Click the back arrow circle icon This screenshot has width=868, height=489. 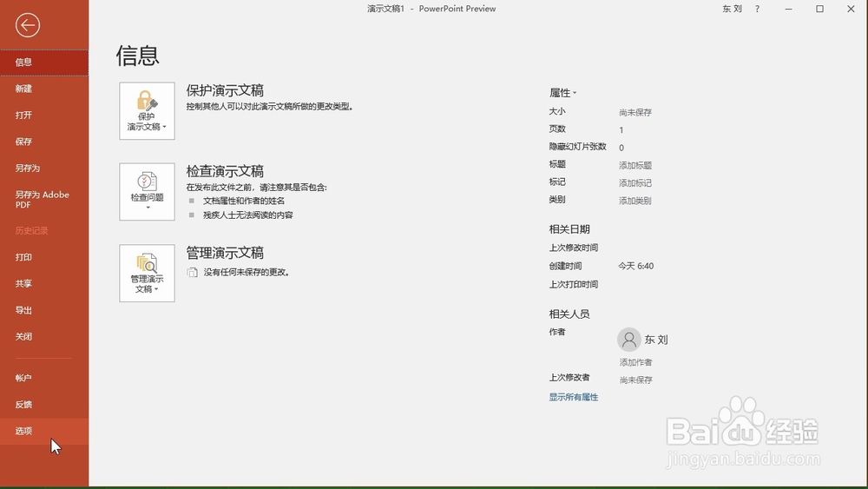point(27,25)
